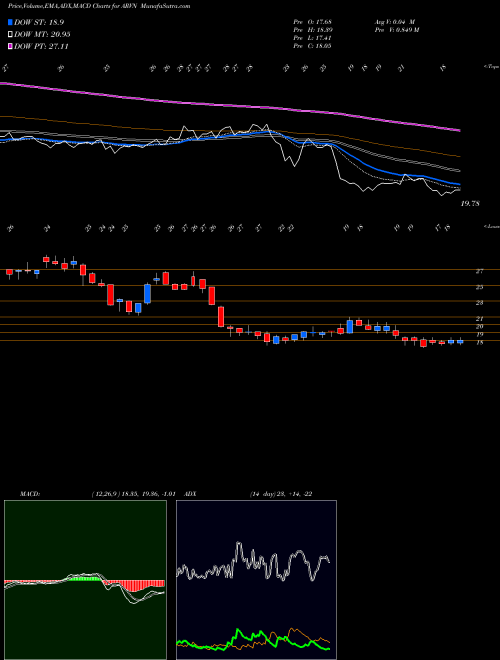Select the 'DOW MT: 20.95' legend text
The image size is (500, 660).
click(42, 35)
